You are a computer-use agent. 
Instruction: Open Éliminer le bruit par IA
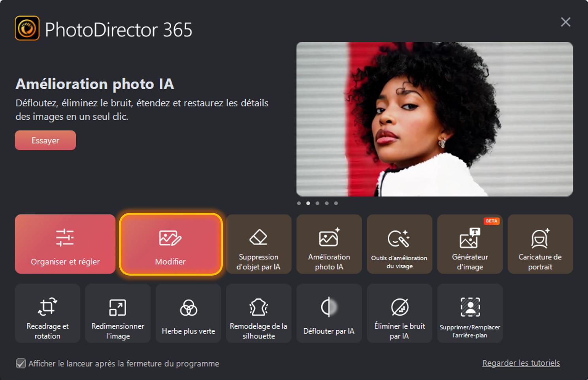point(399,314)
